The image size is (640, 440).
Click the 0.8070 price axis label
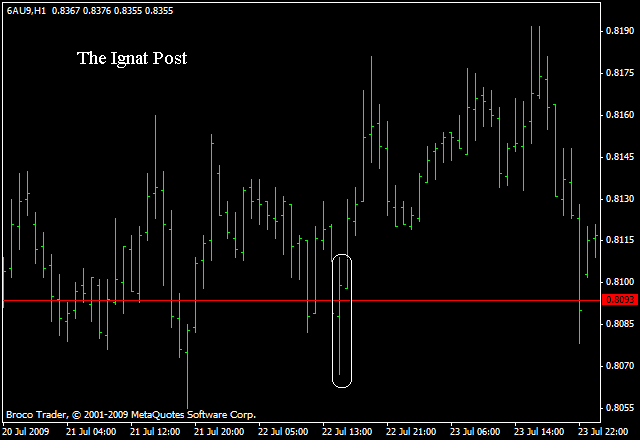coord(620,366)
